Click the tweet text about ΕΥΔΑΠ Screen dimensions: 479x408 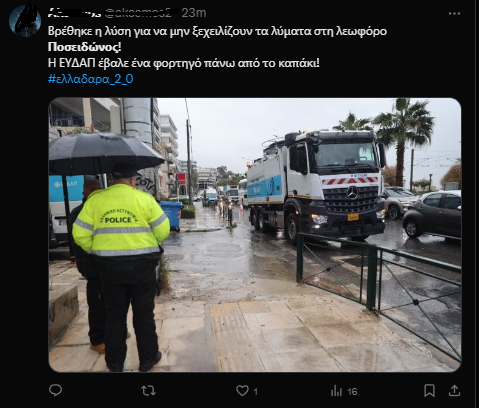[x=184, y=63]
